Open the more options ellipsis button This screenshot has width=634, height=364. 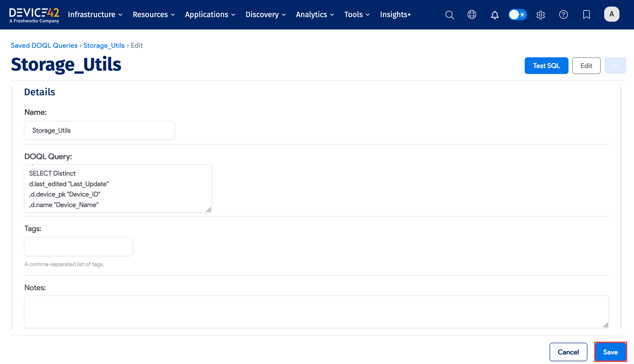click(615, 65)
